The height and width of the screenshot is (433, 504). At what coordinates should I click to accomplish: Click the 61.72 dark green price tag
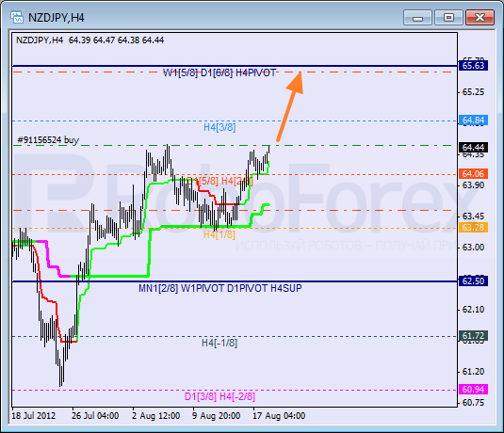click(473, 336)
